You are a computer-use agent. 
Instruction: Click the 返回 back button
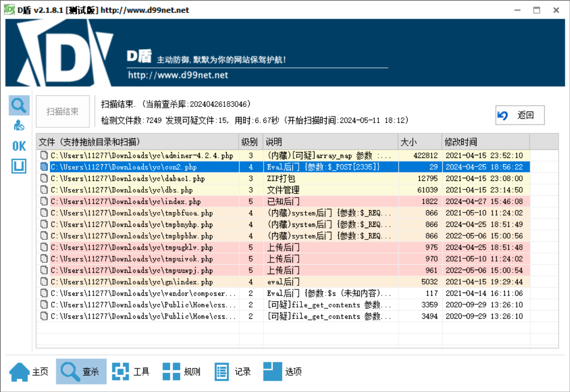coord(520,115)
